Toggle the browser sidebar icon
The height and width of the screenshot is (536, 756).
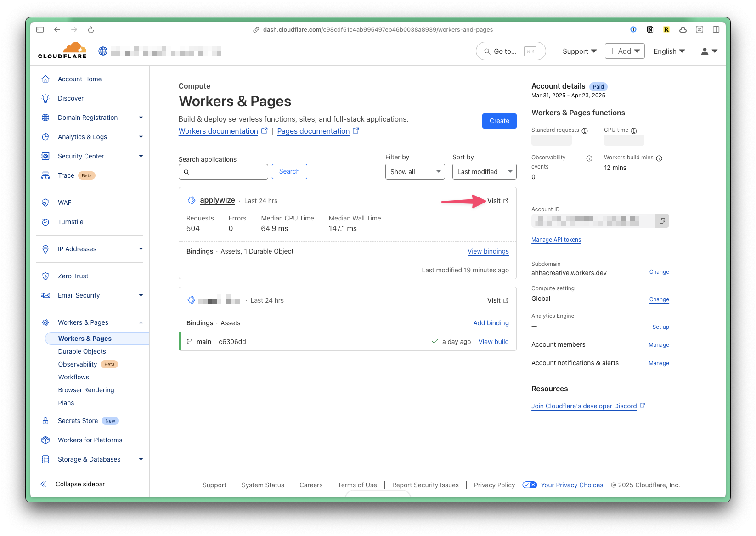(40, 30)
